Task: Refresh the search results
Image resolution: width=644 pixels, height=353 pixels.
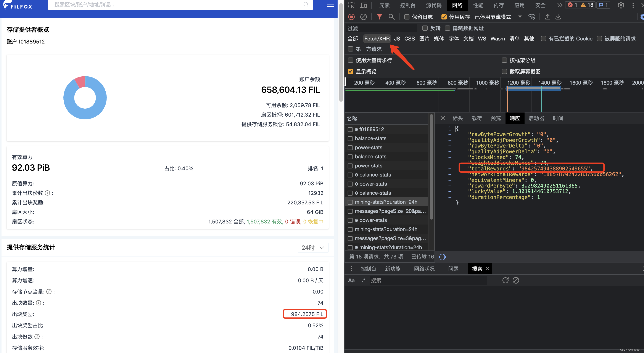Action: pyautogui.click(x=505, y=280)
